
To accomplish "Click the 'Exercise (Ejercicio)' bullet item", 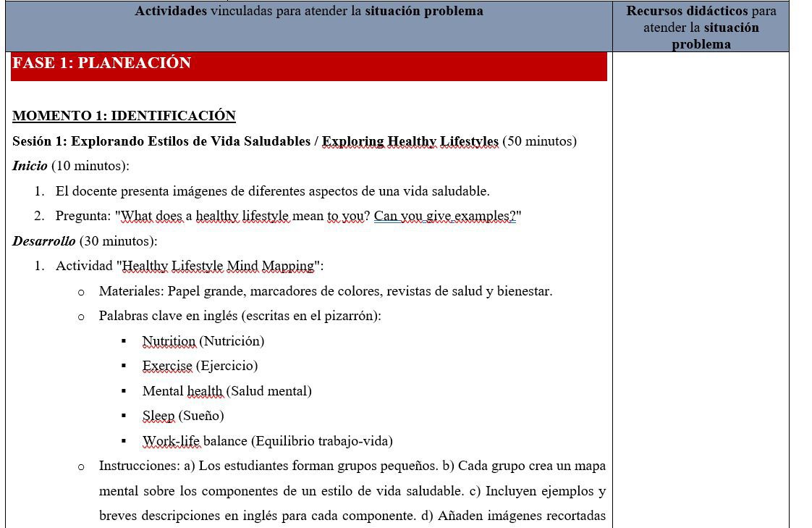I will [200, 366].
